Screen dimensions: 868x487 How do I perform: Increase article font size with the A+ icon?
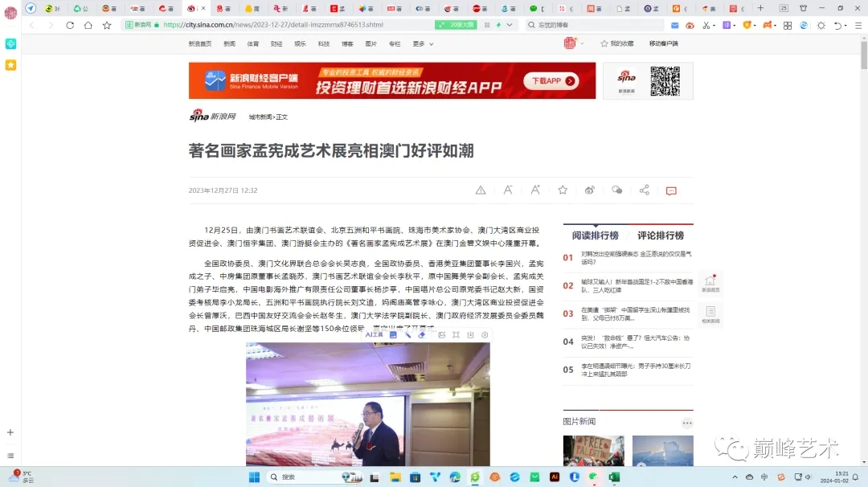(535, 190)
